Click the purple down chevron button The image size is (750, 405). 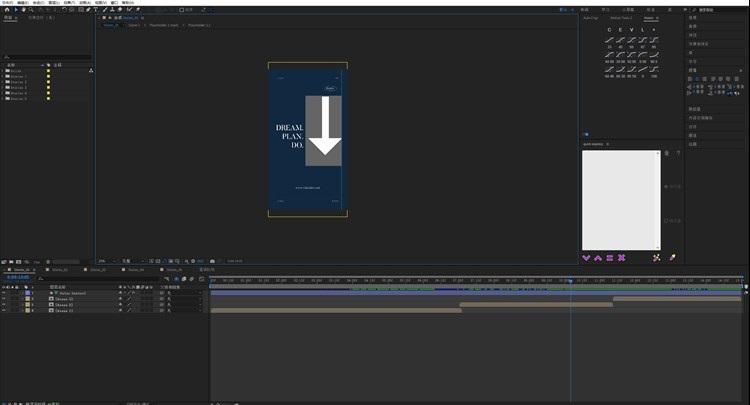point(586,258)
